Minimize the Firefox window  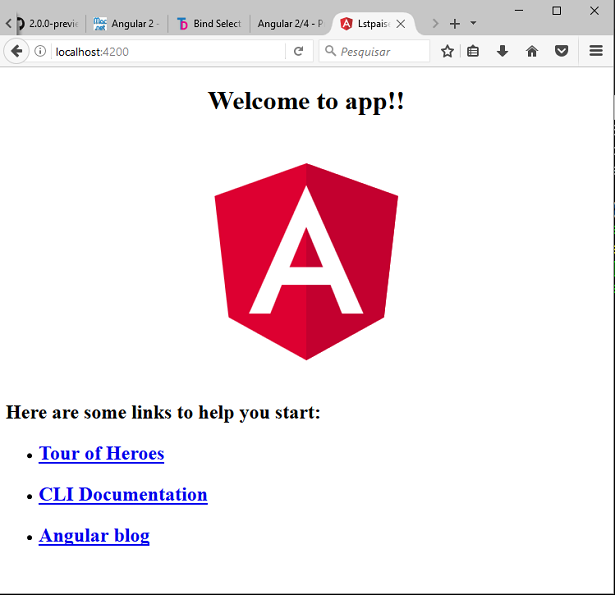(519, 11)
